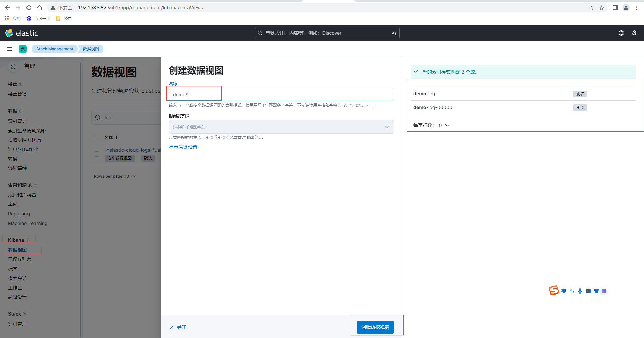Select 数据视图 under Kibana

17,250
